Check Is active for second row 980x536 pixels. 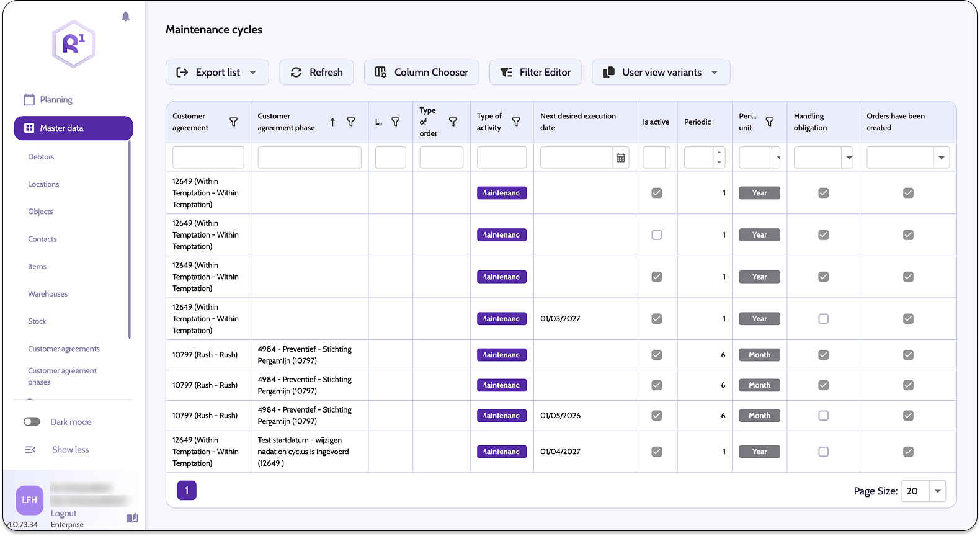coord(656,235)
